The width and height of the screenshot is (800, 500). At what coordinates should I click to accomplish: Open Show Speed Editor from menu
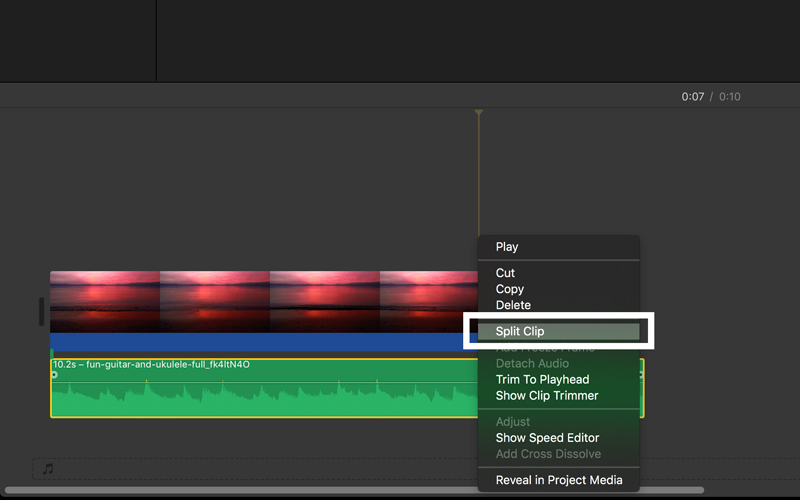pyautogui.click(x=547, y=438)
